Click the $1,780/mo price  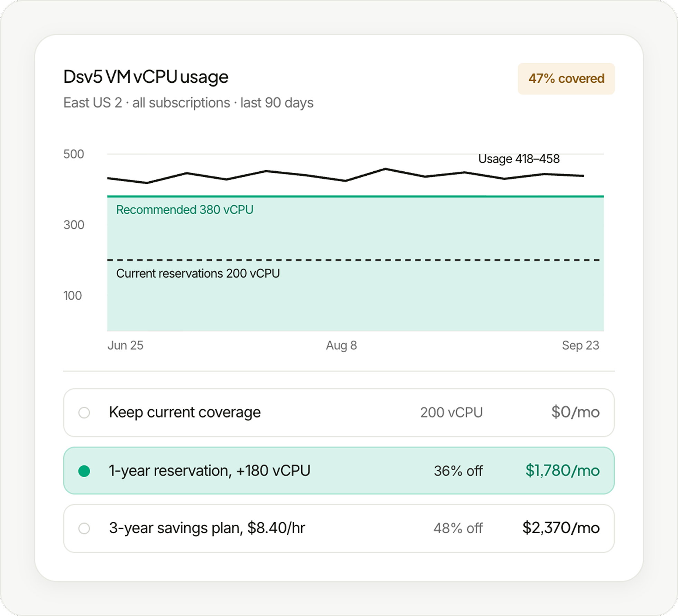(x=562, y=471)
